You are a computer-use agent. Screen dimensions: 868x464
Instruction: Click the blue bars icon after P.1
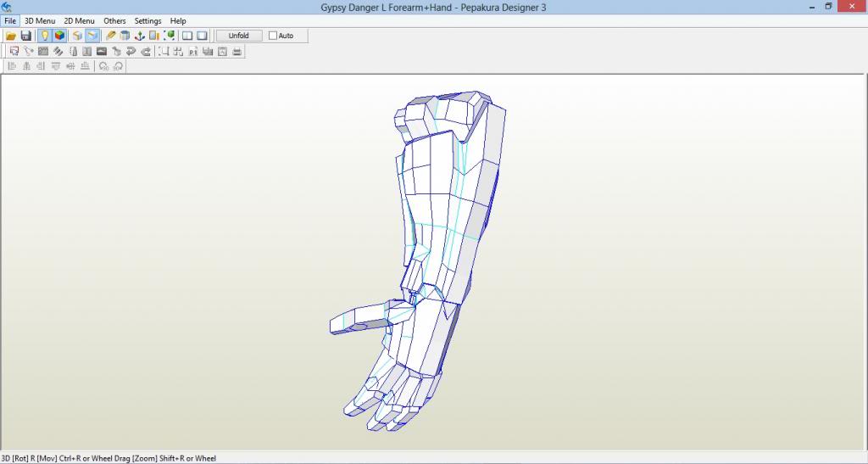click(208, 52)
